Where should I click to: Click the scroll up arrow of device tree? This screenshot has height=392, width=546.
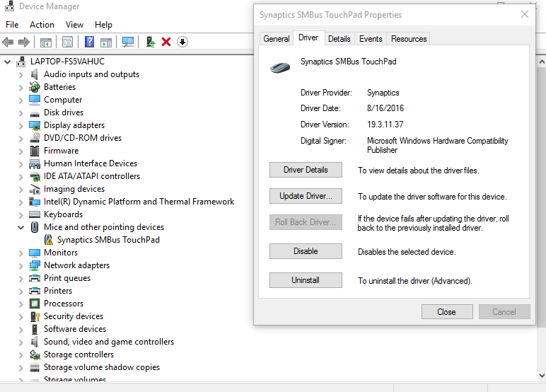click(542, 62)
